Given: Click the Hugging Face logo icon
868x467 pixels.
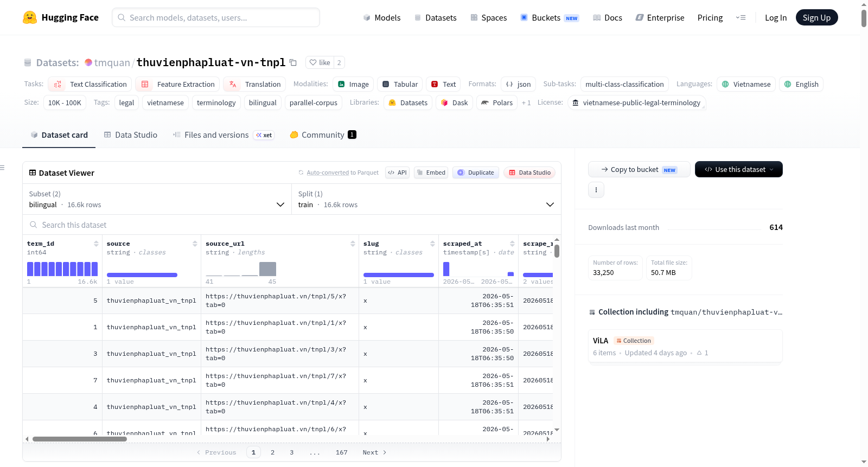Looking at the screenshot, I should pos(30,17).
